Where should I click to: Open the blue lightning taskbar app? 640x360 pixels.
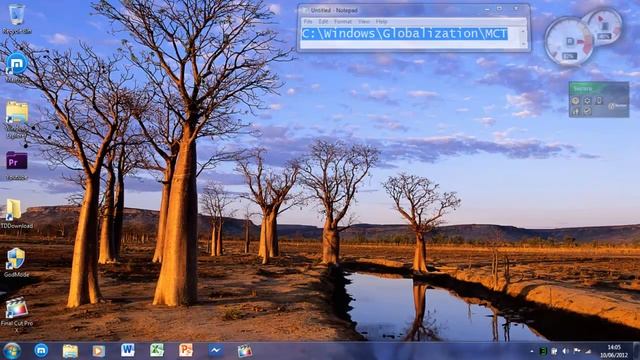[x=215, y=350]
